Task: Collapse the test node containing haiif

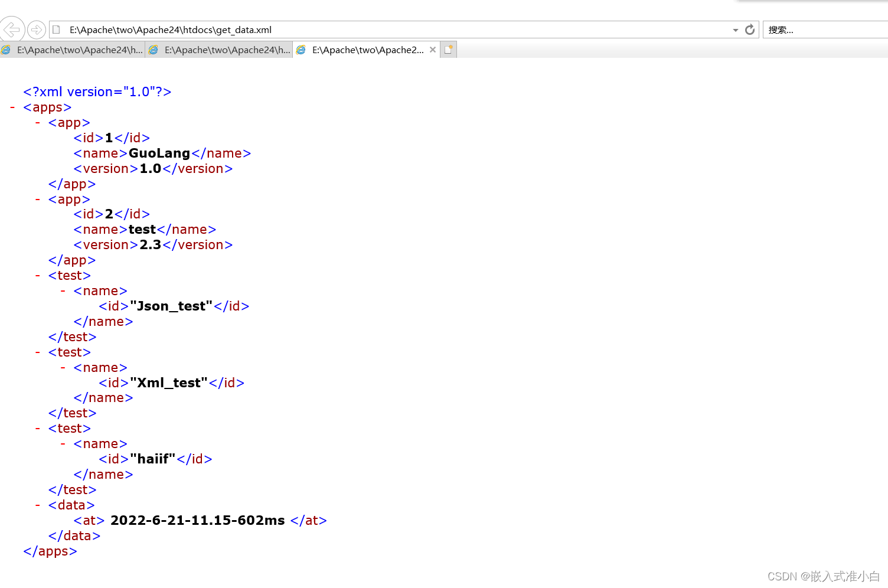Action: coord(38,429)
